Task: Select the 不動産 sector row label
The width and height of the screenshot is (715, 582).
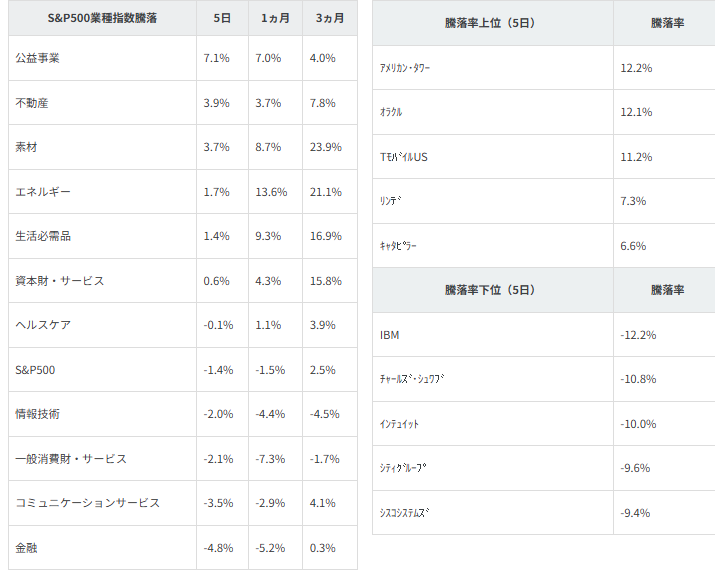Action: [x=32, y=103]
